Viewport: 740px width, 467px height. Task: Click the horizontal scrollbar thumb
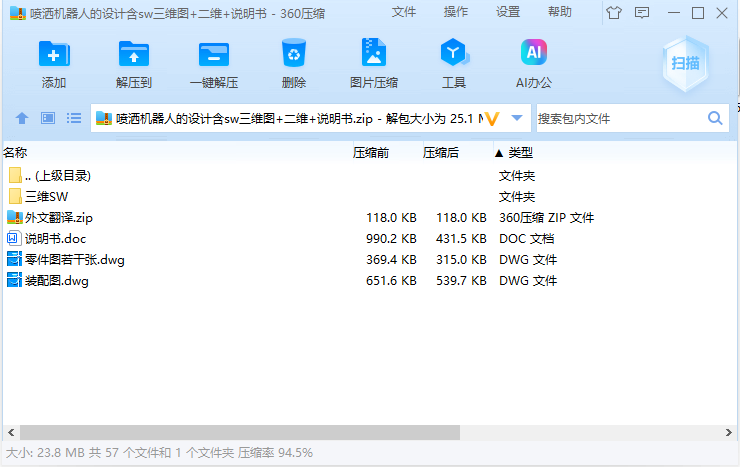click(x=240, y=432)
